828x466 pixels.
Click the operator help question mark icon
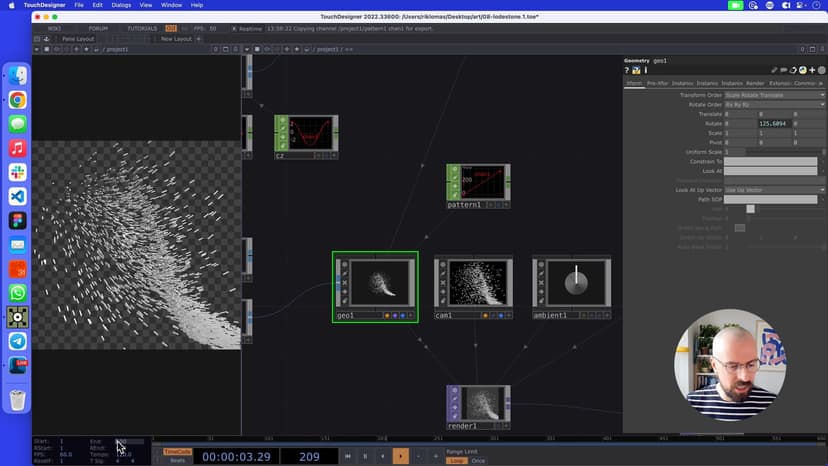coord(627,70)
